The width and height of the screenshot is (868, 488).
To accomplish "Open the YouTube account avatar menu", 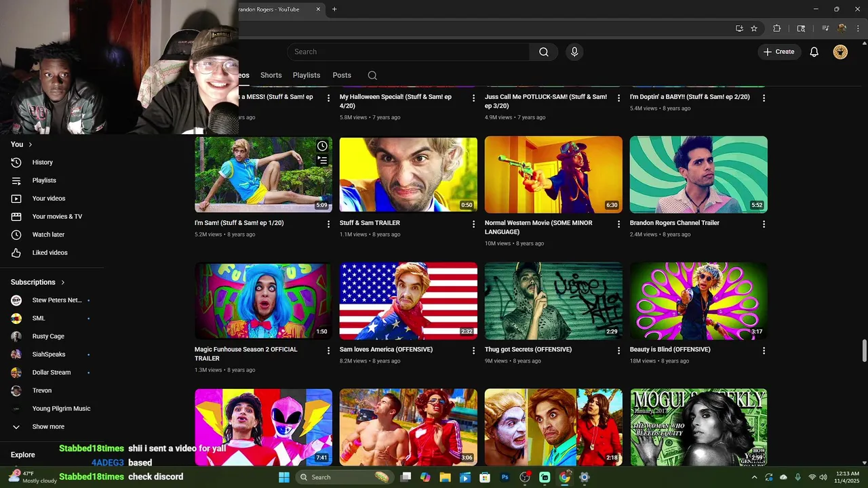I will pos(840,52).
